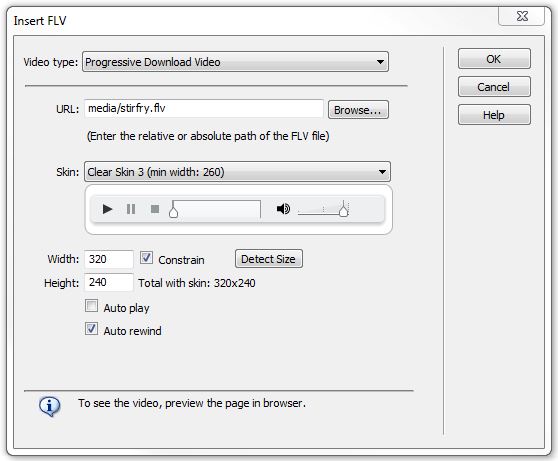This screenshot has width=558, height=461.
Task: Open Help for Insert FLV
Action: [494, 115]
